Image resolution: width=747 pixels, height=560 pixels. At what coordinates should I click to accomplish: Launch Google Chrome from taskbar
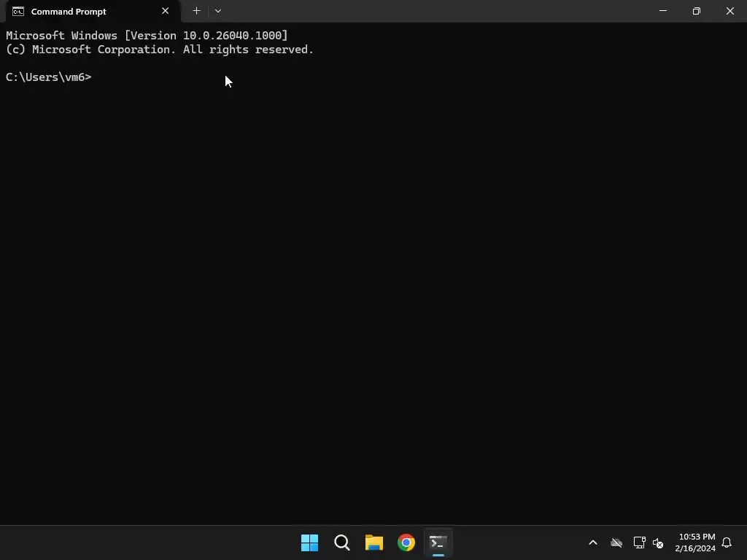click(x=406, y=542)
